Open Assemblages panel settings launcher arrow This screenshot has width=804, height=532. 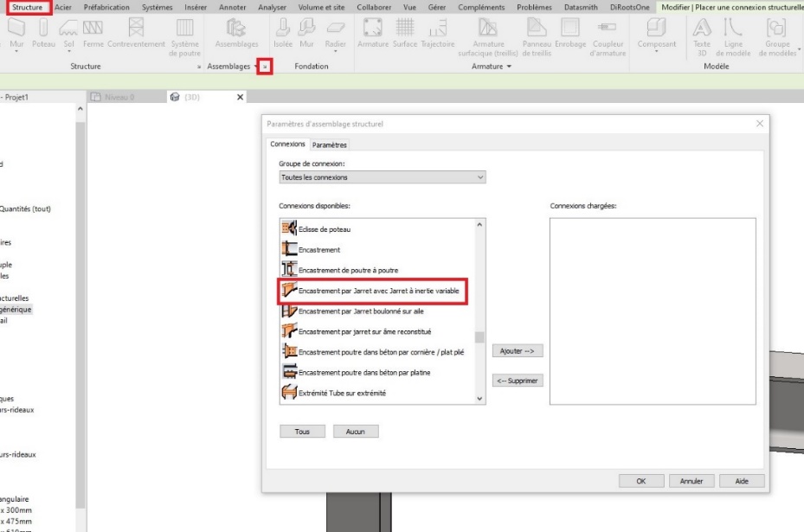click(x=265, y=66)
